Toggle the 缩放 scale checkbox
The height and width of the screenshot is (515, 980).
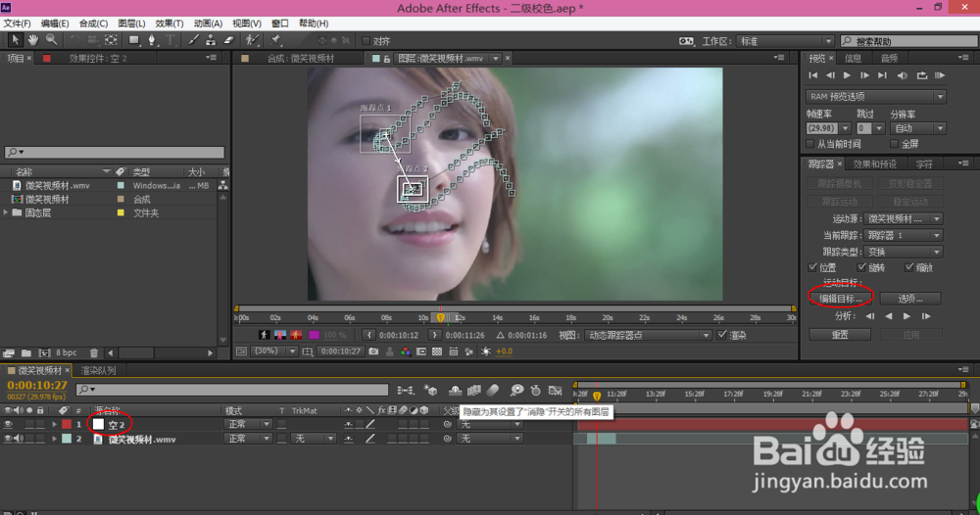[908, 267]
